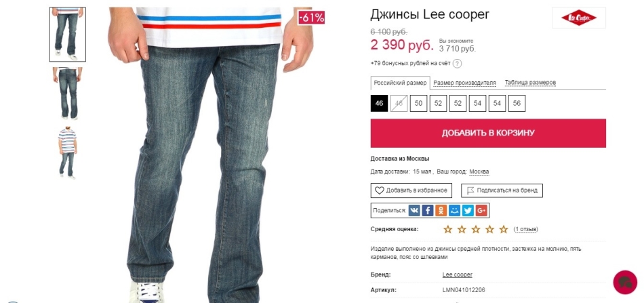Open Таблица размеров tab
The width and height of the screenshot is (644, 303).
530,83
